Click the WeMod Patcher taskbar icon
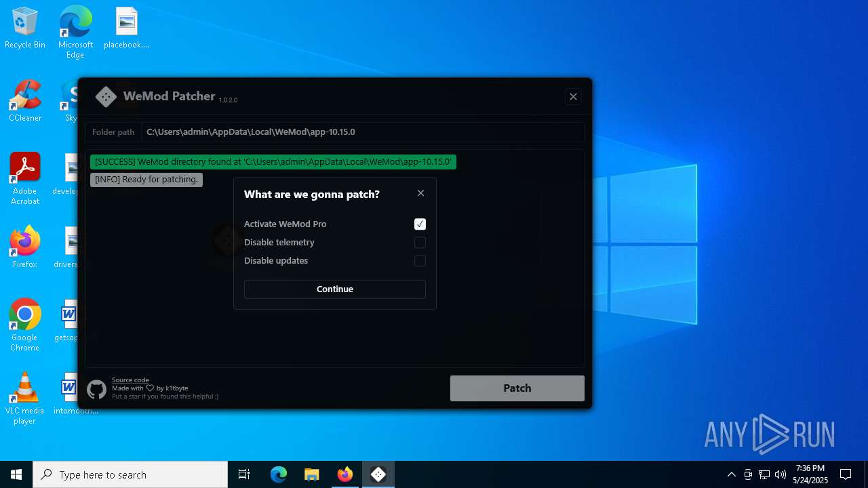Image resolution: width=868 pixels, height=488 pixels. (378, 474)
